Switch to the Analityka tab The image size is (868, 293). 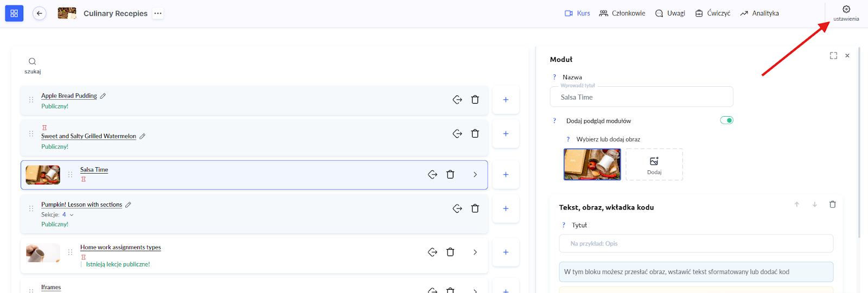tap(759, 14)
